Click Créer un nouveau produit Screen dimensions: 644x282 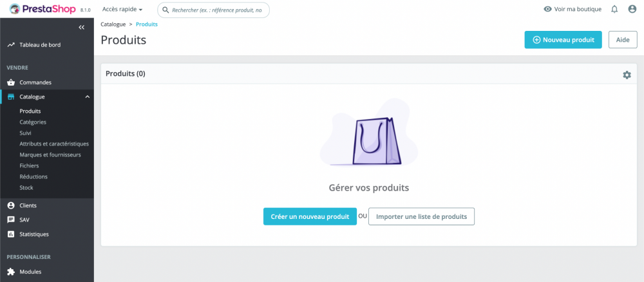(310, 216)
